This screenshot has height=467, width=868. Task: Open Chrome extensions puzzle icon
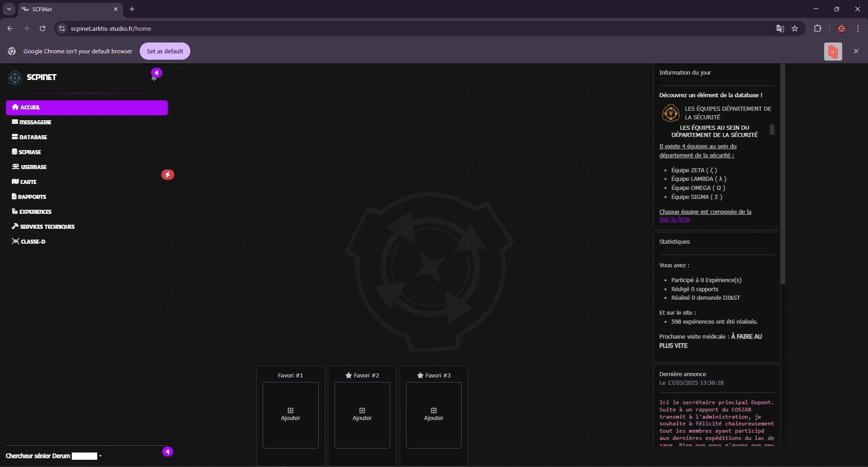click(817, 28)
